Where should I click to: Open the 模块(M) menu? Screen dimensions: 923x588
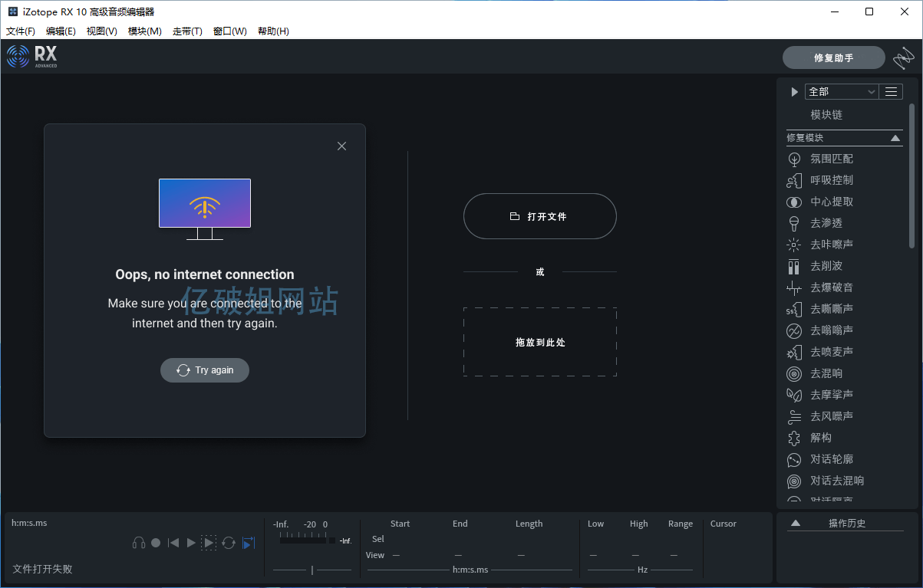click(144, 31)
